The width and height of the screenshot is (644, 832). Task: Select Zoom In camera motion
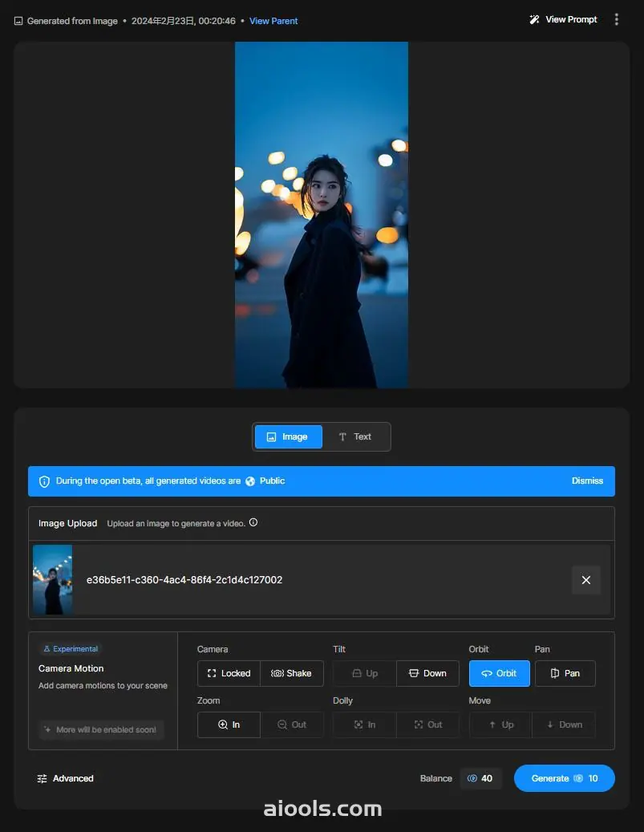(x=229, y=724)
